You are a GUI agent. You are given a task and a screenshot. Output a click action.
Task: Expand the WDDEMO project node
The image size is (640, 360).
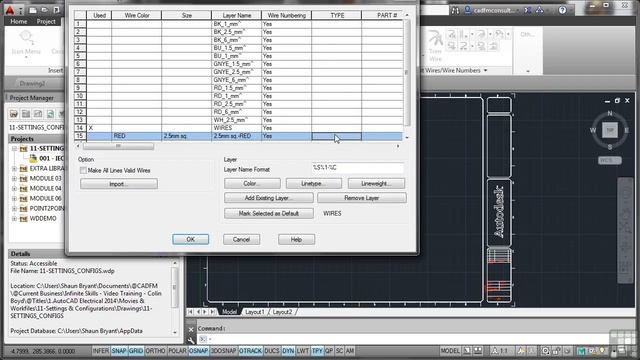coord(15,219)
